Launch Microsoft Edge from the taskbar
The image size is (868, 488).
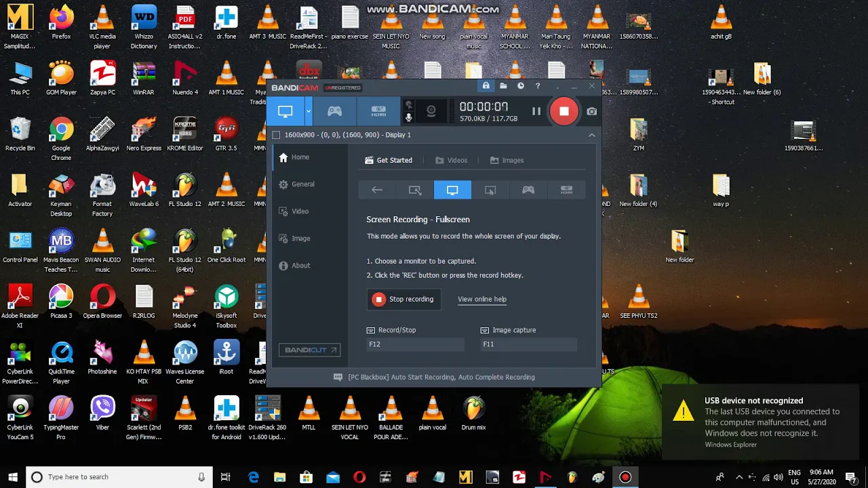click(x=254, y=477)
